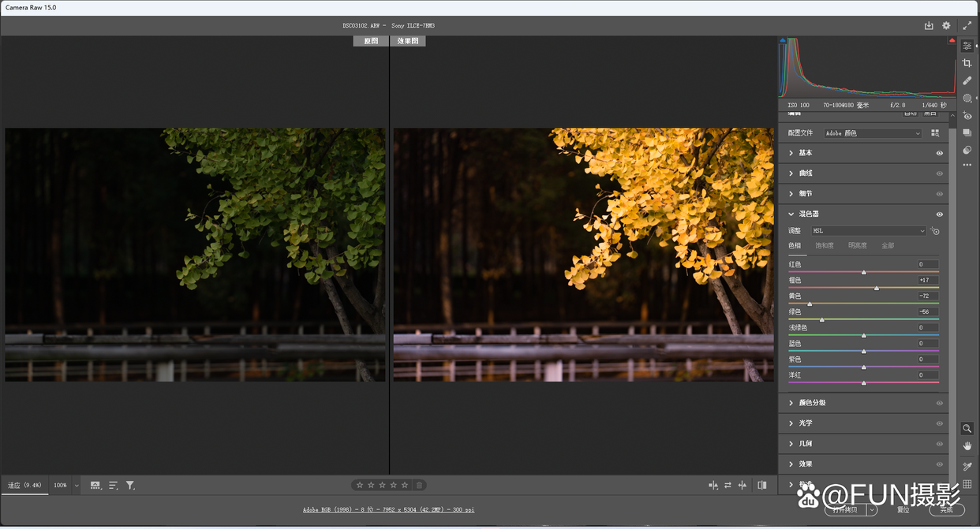Select the Edit sliders tool icon

click(967, 46)
